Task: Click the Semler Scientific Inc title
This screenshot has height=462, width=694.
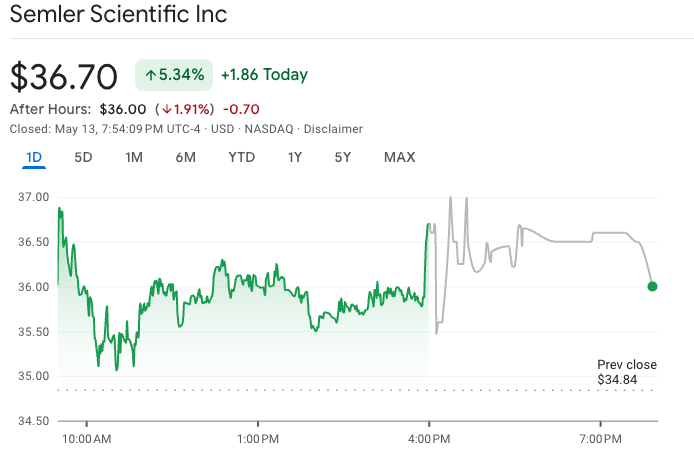Action: coord(118,15)
